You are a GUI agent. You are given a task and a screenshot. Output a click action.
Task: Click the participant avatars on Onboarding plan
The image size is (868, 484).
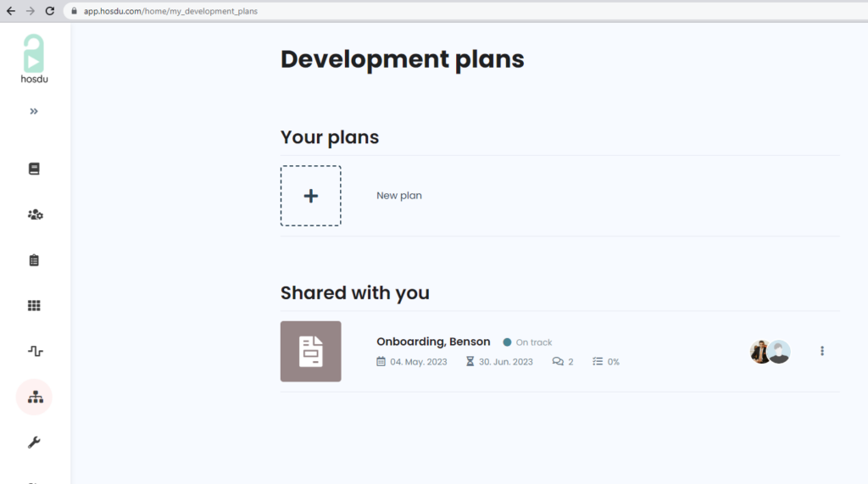pyautogui.click(x=770, y=352)
